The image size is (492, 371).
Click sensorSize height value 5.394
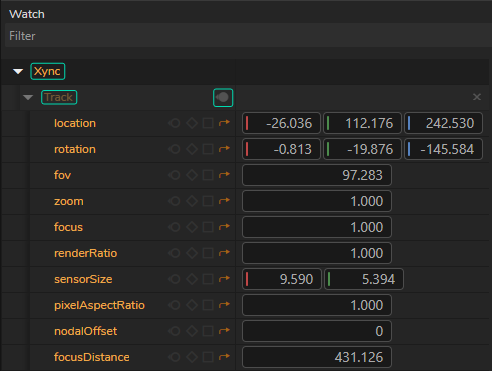[364, 279]
